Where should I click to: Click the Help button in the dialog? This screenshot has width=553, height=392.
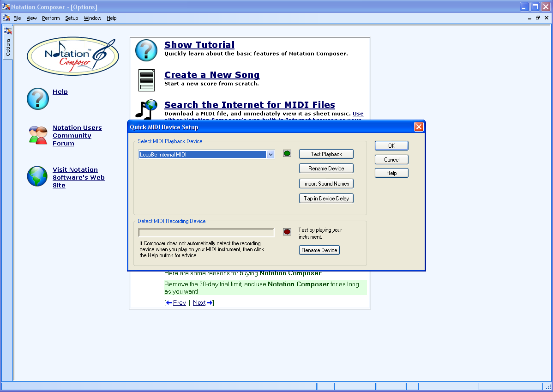coord(391,173)
